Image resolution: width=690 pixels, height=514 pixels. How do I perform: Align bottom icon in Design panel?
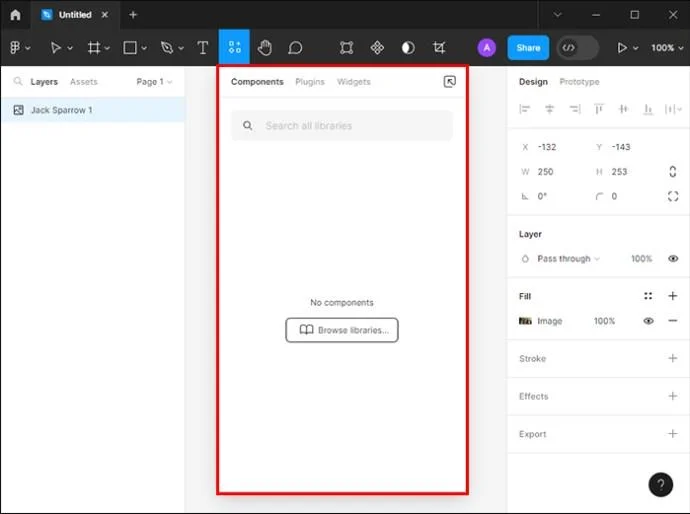coord(648,109)
